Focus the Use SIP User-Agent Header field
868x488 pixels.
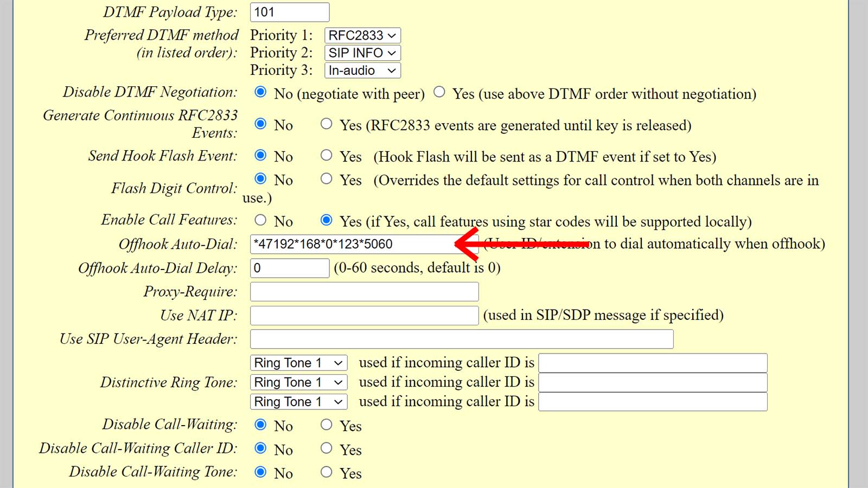[461, 339]
